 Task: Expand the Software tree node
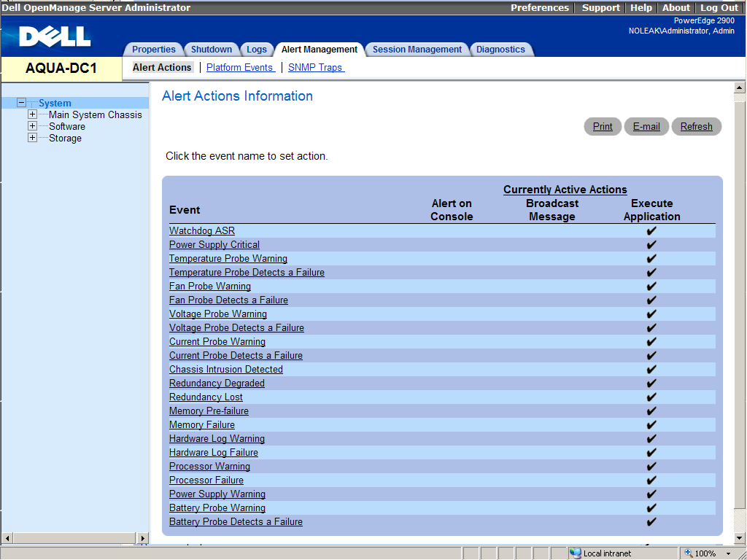click(32, 127)
